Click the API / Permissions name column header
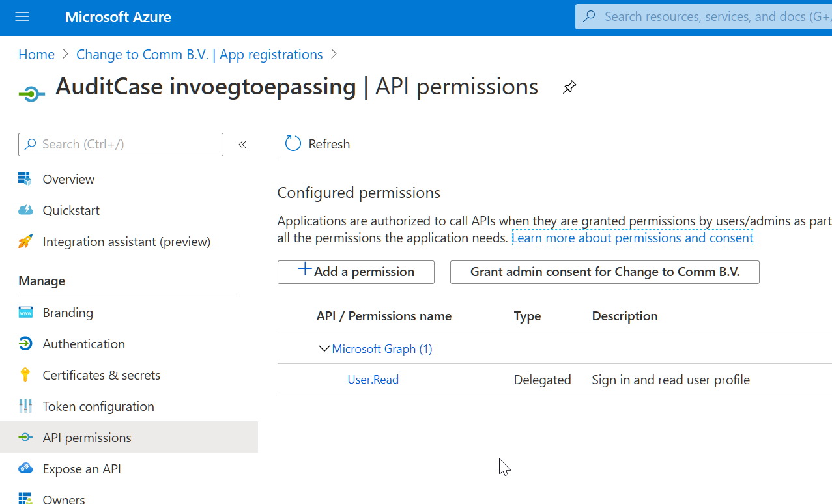 (x=384, y=316)
